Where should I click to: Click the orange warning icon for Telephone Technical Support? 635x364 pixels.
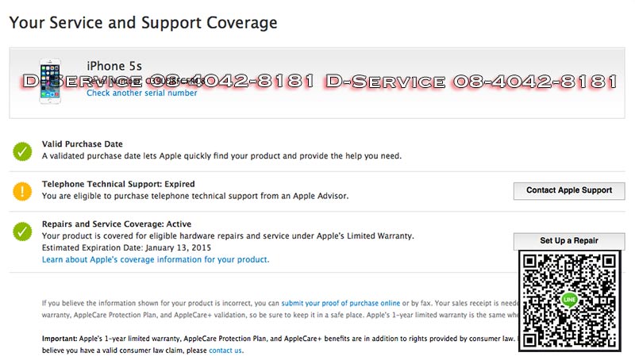point(21,190)
